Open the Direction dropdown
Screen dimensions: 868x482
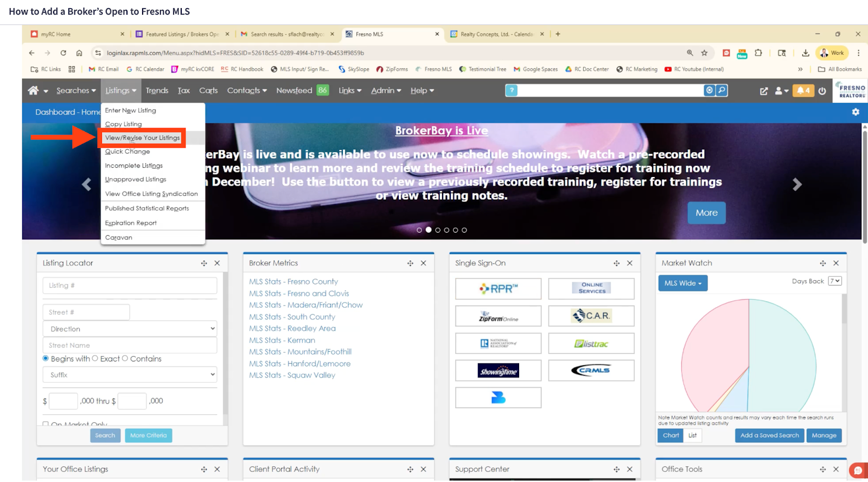(x=130, y=329)
